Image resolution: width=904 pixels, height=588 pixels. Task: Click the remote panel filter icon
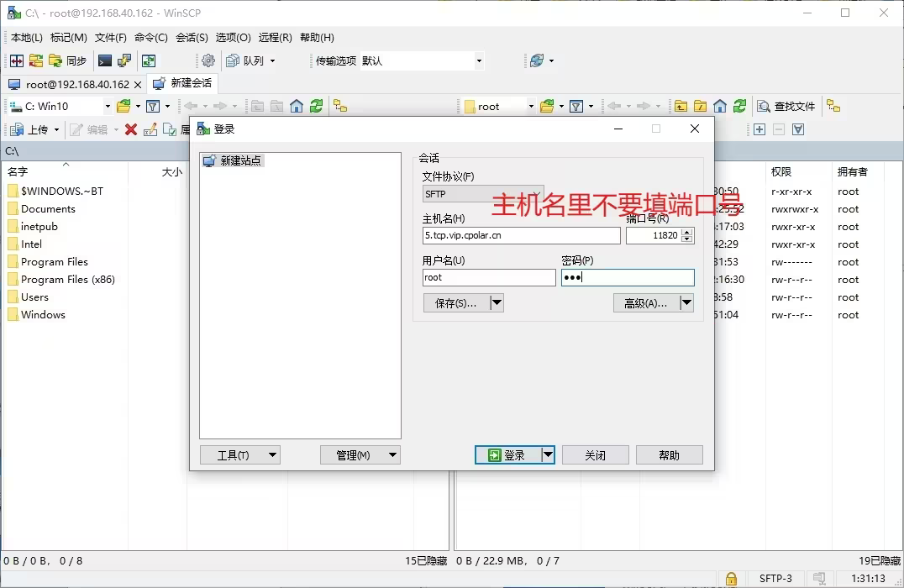pos(576,106)
